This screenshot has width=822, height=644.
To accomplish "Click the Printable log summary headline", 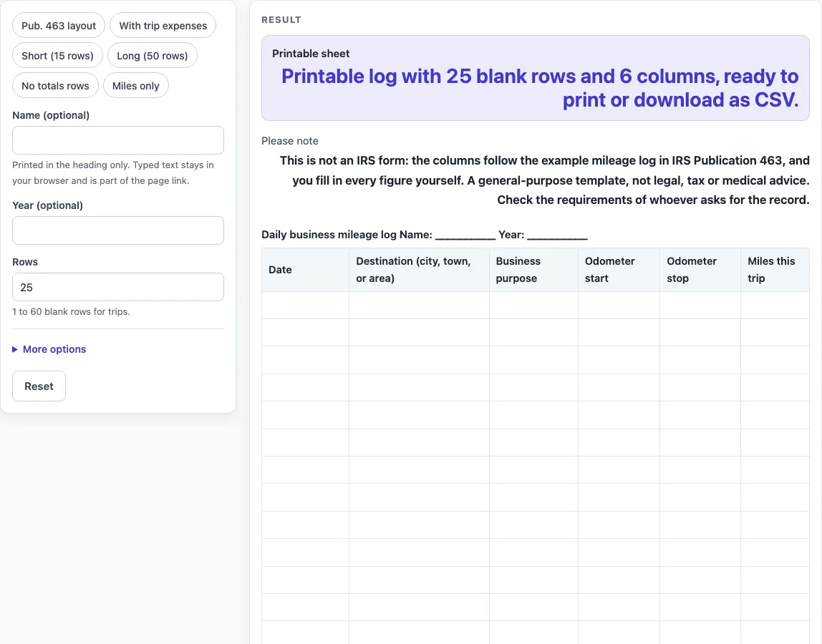I will pos(540,88).
